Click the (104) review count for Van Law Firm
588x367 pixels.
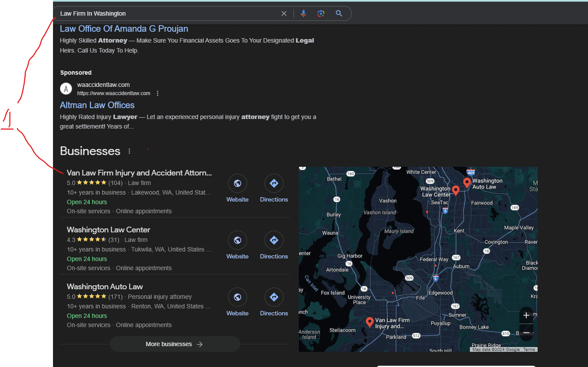[116, 183]
